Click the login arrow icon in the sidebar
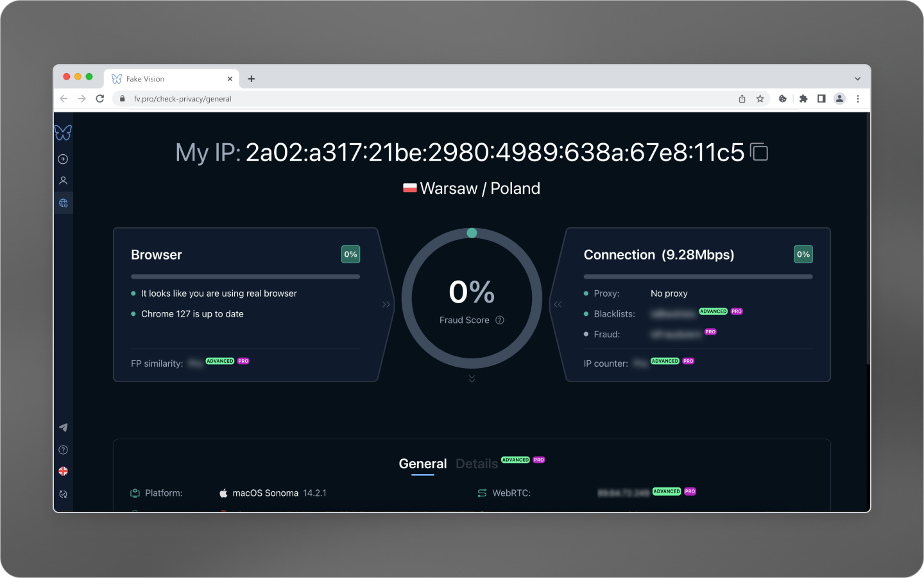Image resolution: width=924 pixels, height=578 pixels. pos(62,159)
